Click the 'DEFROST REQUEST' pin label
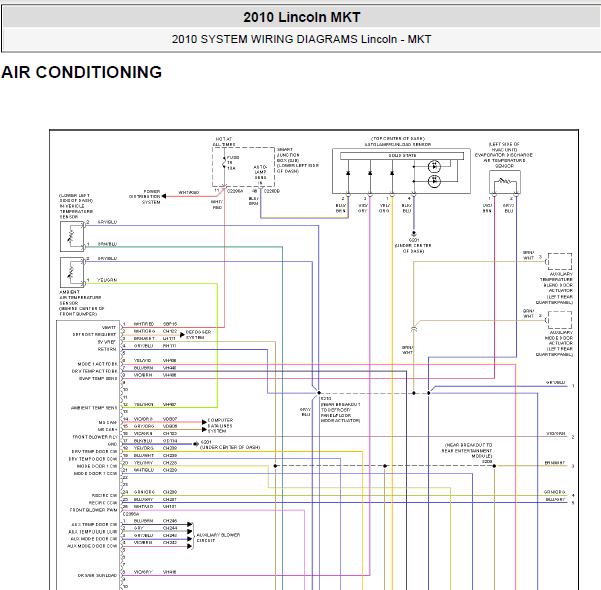Image resolution: width=601 pixels, height=590 pixels. click(x=94, y=335)
